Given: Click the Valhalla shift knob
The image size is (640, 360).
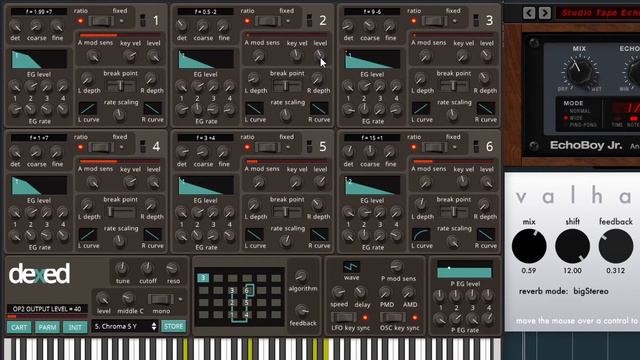Looking at the screenshot, I should click(x=572, y=246).
